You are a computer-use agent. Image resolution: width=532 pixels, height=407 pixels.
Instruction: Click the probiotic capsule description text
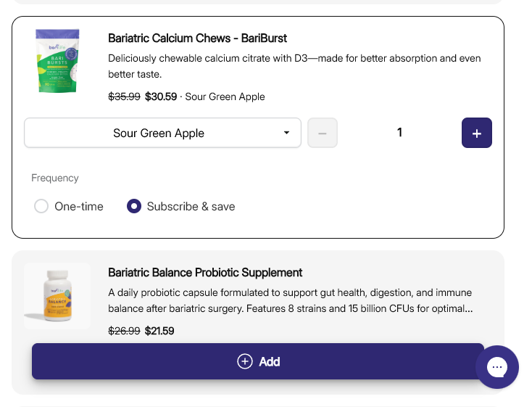(290, 300)
